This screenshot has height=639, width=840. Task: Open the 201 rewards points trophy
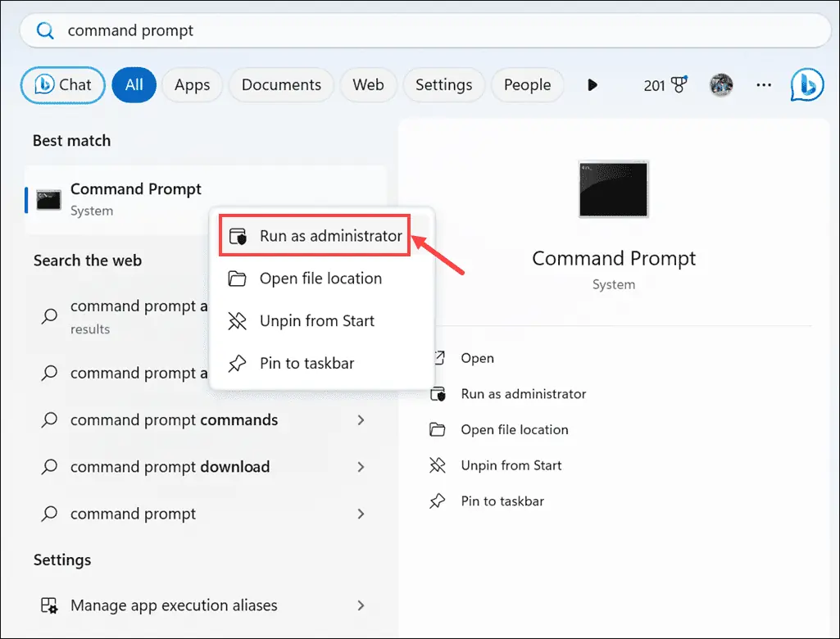pyautogui.click(x=665, y=84)
